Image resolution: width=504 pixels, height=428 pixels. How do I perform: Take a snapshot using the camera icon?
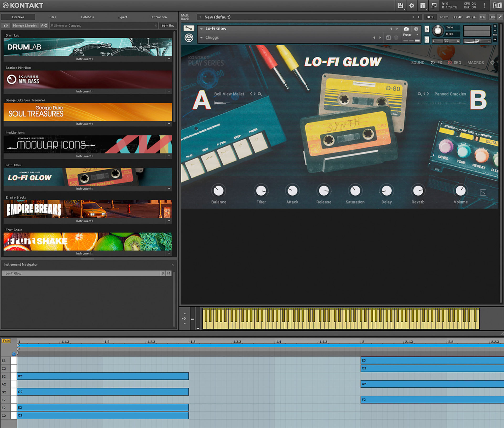click(406, 29)
